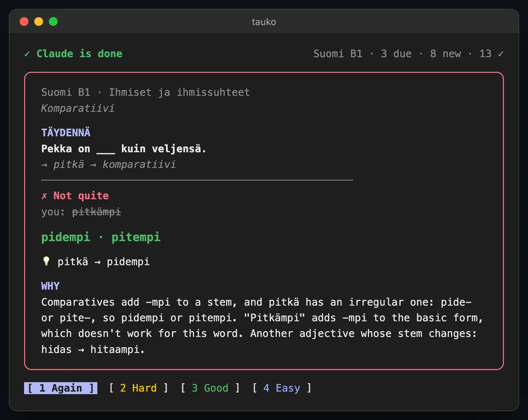The height and width of the screenshot is (420, 528).
Task: Close the tauko window with red button
Action: coord(24,21)
